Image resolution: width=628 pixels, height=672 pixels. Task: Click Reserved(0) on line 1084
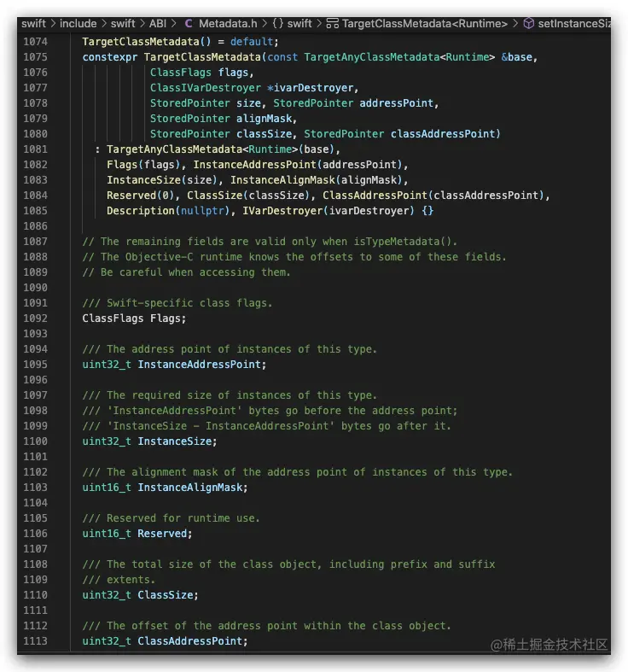141,196
